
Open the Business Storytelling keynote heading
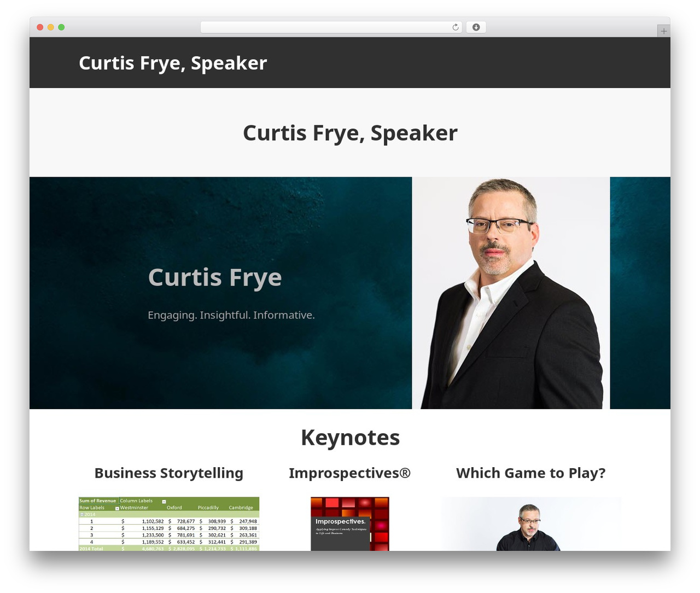pyautogui.click(x=169, y=473)
